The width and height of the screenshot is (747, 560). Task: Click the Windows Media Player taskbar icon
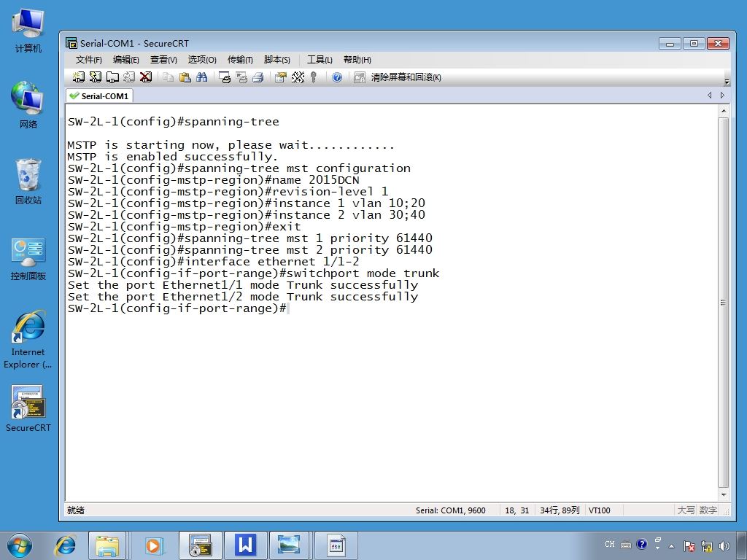pyautogui.click(x=153, y=545)
